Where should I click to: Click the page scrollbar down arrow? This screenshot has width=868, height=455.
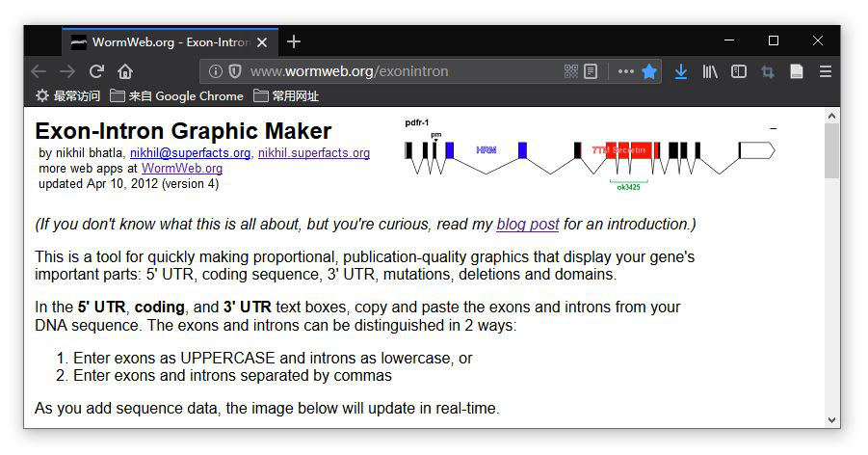click(x=832, y=420)
